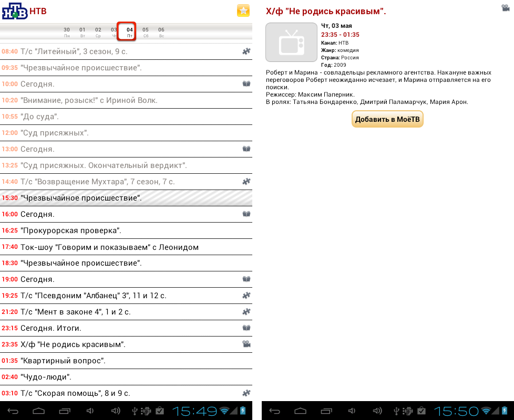514x420 pixels.
Task: Tap volume down on details screen navbar
Action: pos(352,411)
